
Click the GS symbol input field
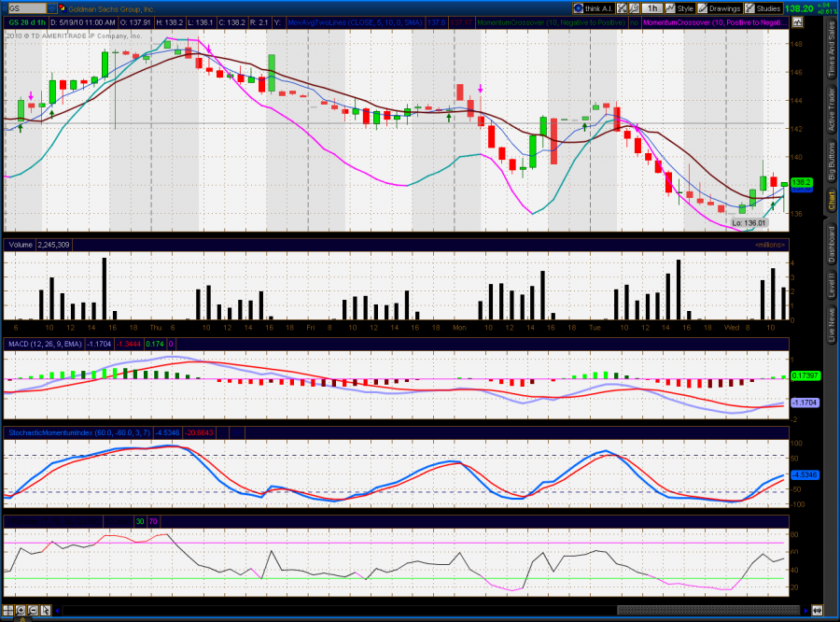[x=27, y=8]
